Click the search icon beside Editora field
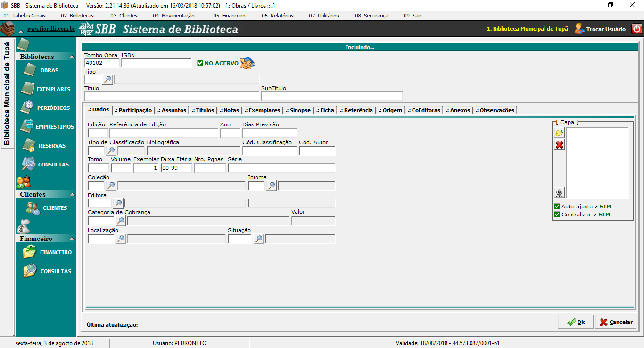The width and height of the screenshot is (644, 348). 118,204
